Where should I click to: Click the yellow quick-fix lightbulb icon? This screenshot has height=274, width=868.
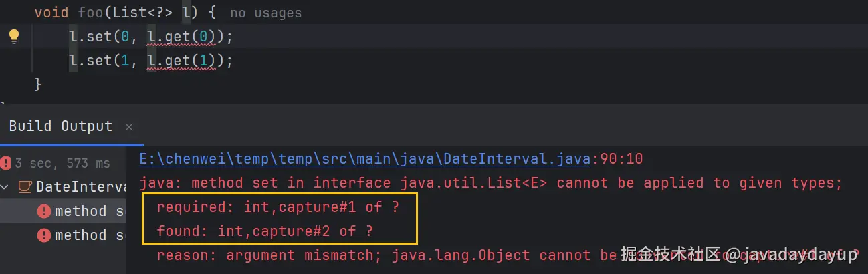coord(14,36)
